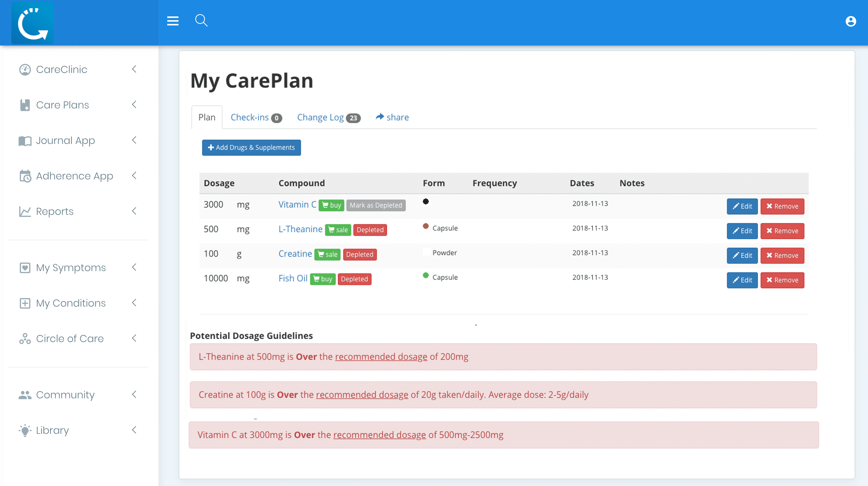Viewport: 868px width, 486px height.
Task: Click the green capsule dot for Fish Oil
Action: pyautogui.click(x=425, y=275)
